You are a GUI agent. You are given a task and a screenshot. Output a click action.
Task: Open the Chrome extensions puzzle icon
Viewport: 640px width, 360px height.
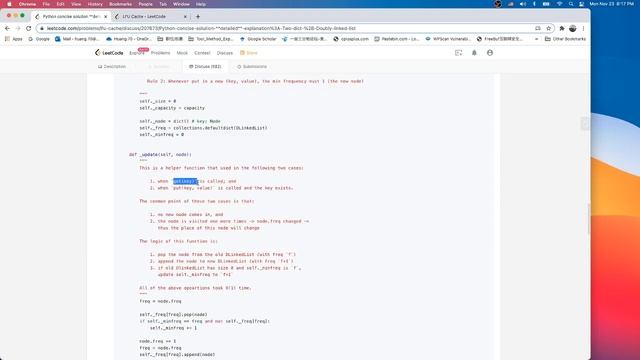click(x=562, y=28)
